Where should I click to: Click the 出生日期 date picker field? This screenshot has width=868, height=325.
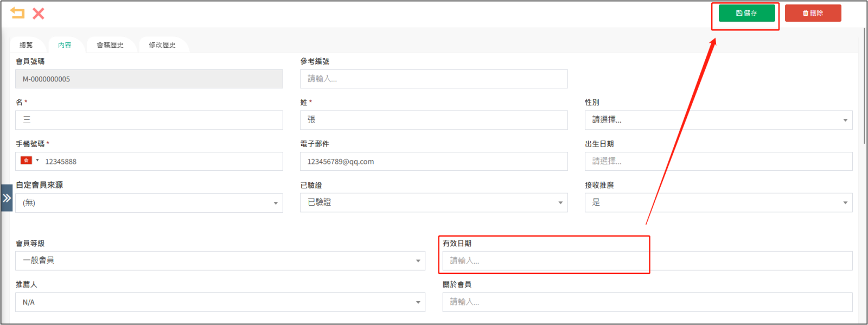point(718,161)
